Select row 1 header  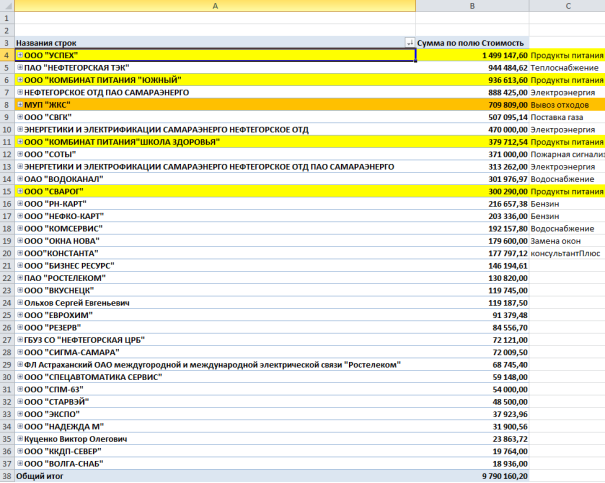click(7, 18)
